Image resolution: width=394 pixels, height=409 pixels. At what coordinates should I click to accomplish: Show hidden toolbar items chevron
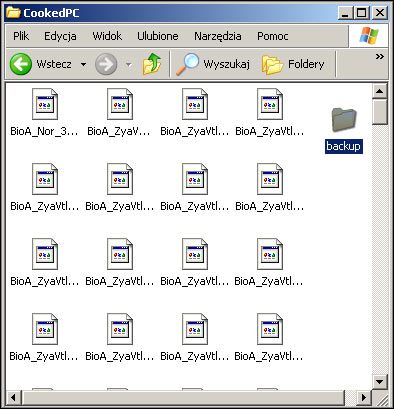coord(380,56)
